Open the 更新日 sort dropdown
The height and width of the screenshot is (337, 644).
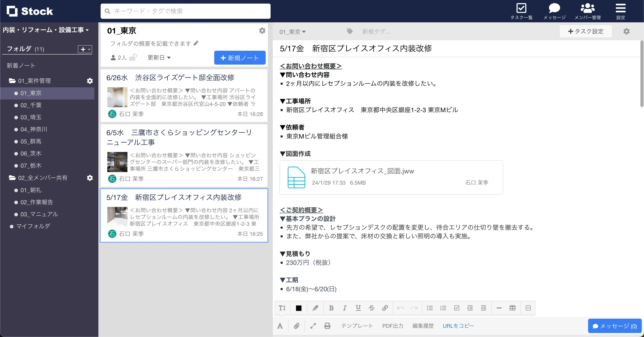(159, 57)
